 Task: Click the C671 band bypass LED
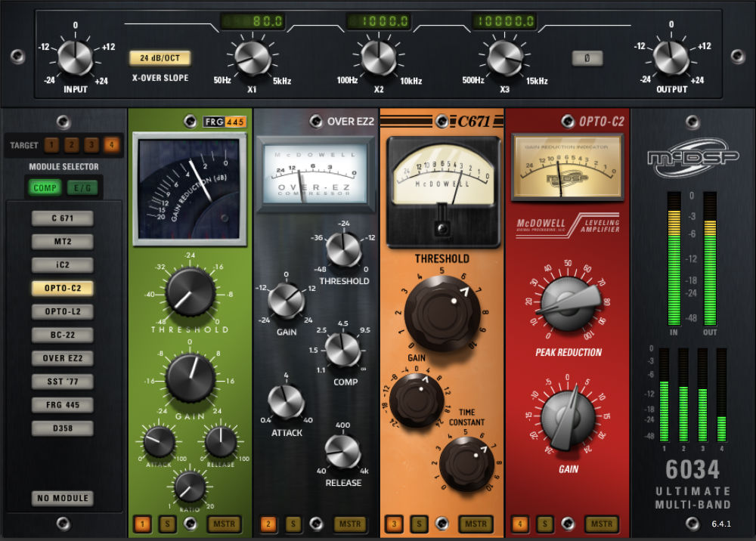click(442, 523)
